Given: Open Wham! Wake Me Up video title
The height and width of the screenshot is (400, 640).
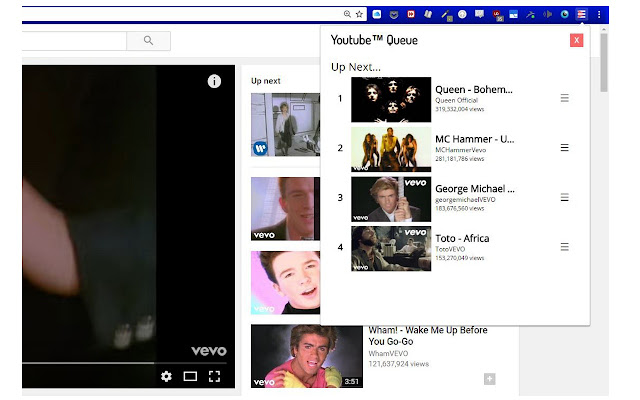Looking at the screenshot, I should [428, 336].
